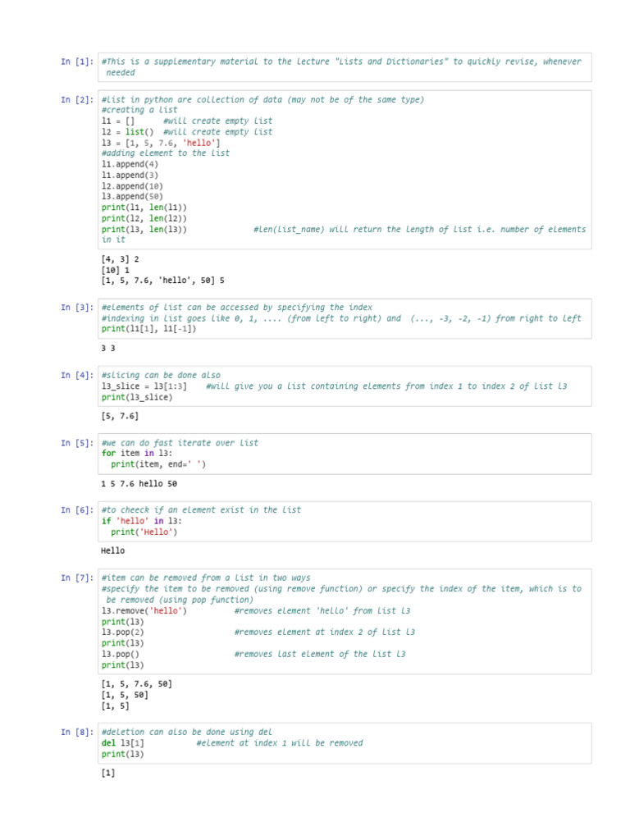
Task: Click the comment '#slicing can be done also'
Action: click(x=161, y=376)
